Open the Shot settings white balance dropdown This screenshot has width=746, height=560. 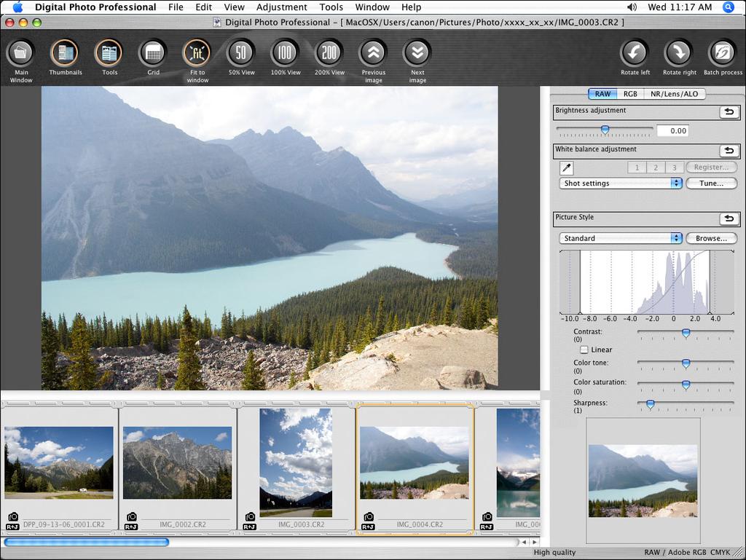pos(621,183)
